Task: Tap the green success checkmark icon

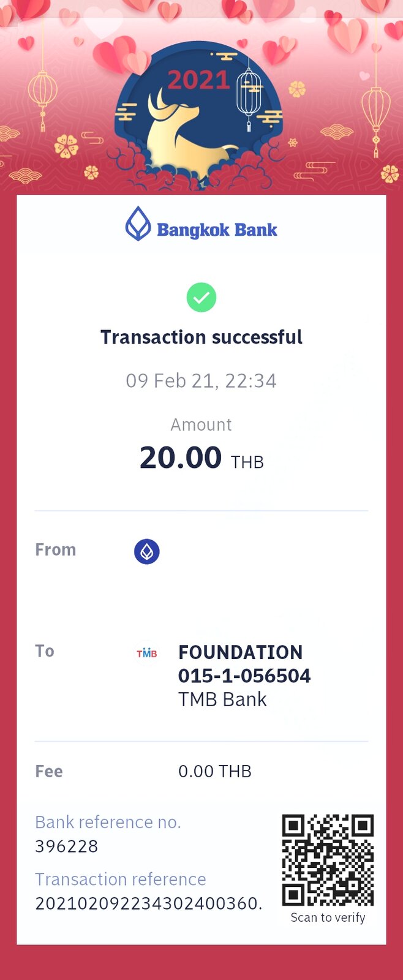Action: click(201, 298)
